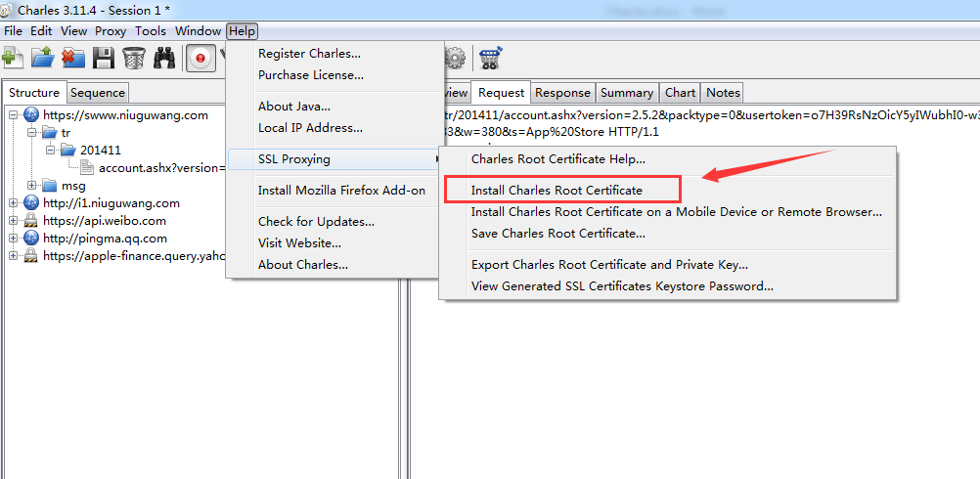Expand the api.weibo.com host node
Screen dimensions: 980x479
coord(13,221)
